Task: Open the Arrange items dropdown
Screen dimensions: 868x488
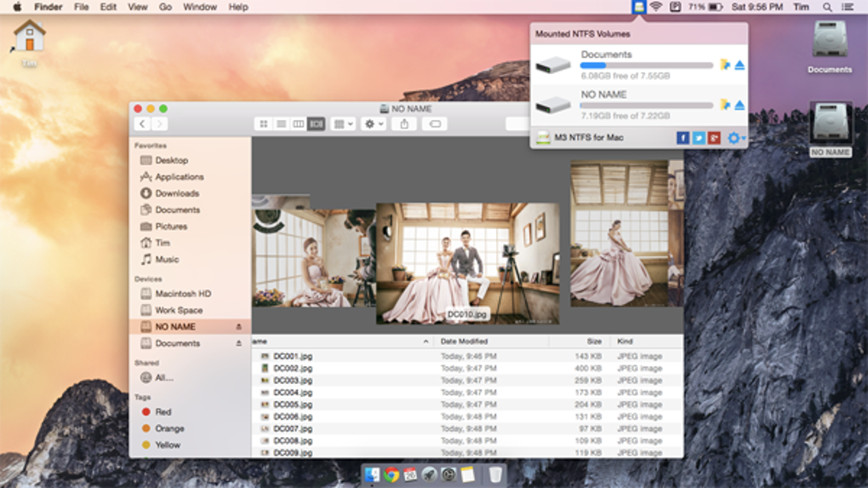Action: click(343, 124)
